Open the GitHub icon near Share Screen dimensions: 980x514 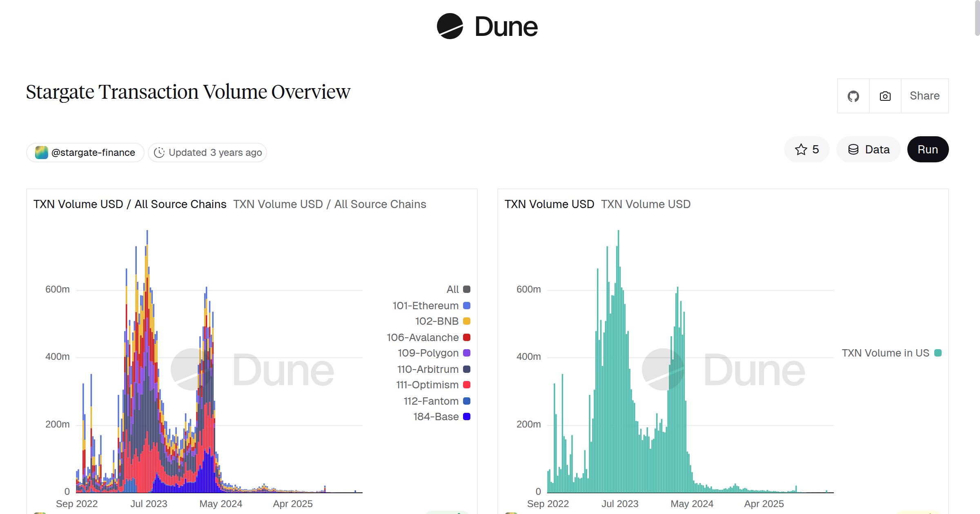(x=853, y=96)
